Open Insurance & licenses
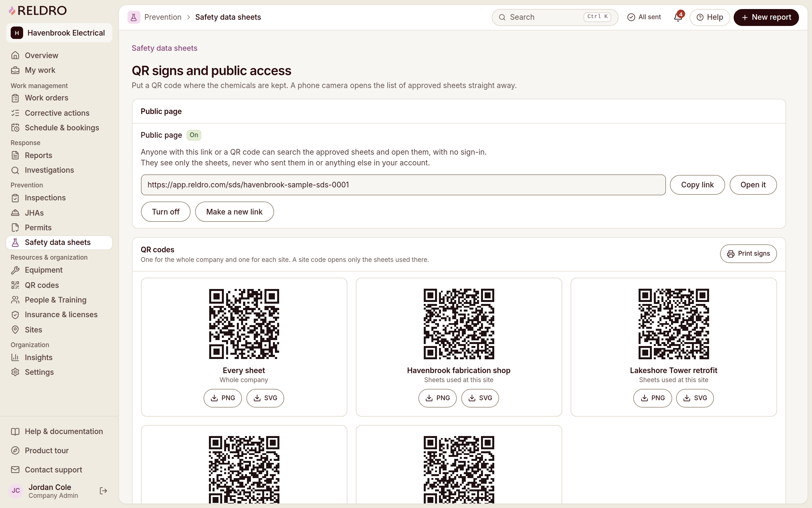The height and width of the screenshot is (508, 812). tap(59, 315)
